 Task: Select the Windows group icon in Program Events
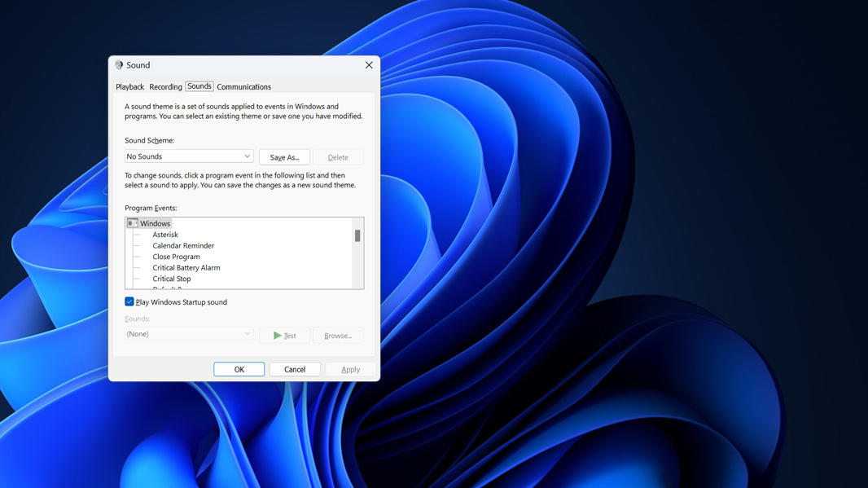click(x=132, y=223)
